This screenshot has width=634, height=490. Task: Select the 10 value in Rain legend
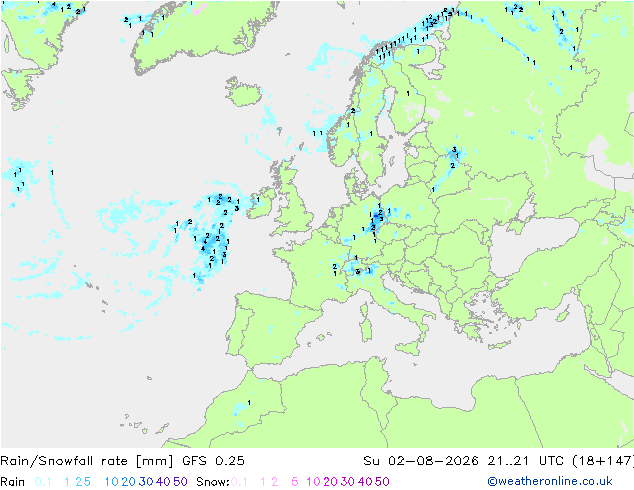coord(112,482)
